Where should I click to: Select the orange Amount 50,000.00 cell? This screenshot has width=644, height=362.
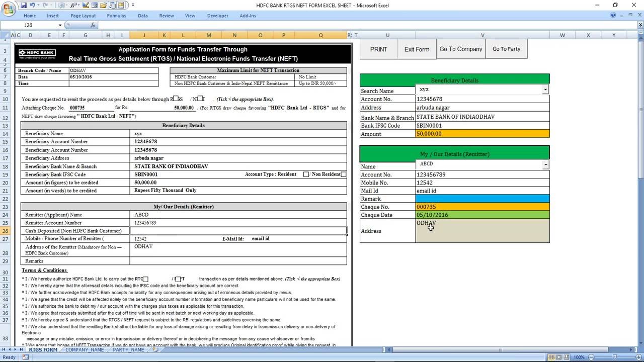click(482, 134)
